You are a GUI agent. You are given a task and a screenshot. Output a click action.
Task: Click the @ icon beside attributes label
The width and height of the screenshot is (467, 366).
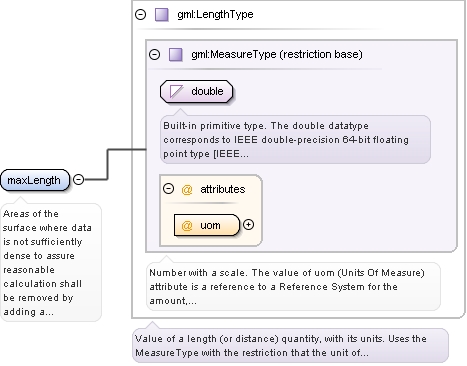[187, 189]
